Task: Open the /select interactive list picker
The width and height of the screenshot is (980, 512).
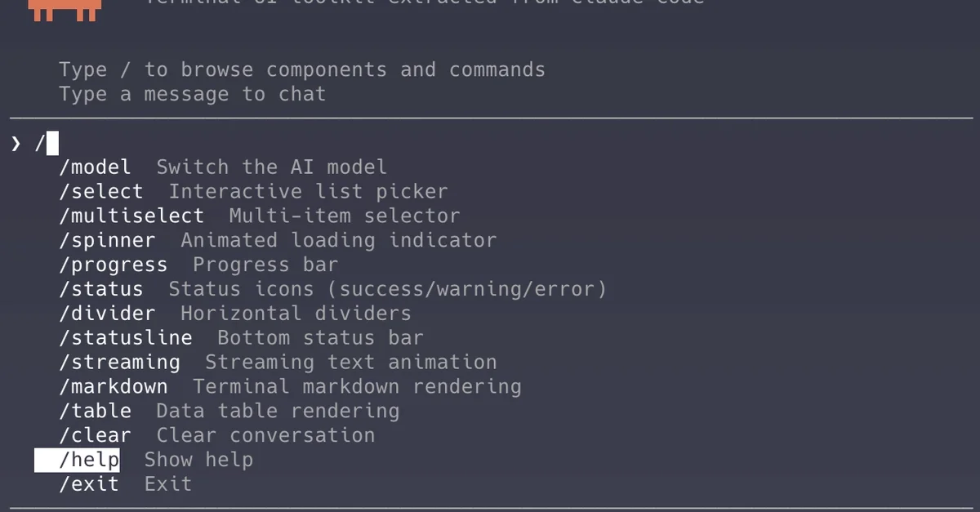Action: click(101, 191)
